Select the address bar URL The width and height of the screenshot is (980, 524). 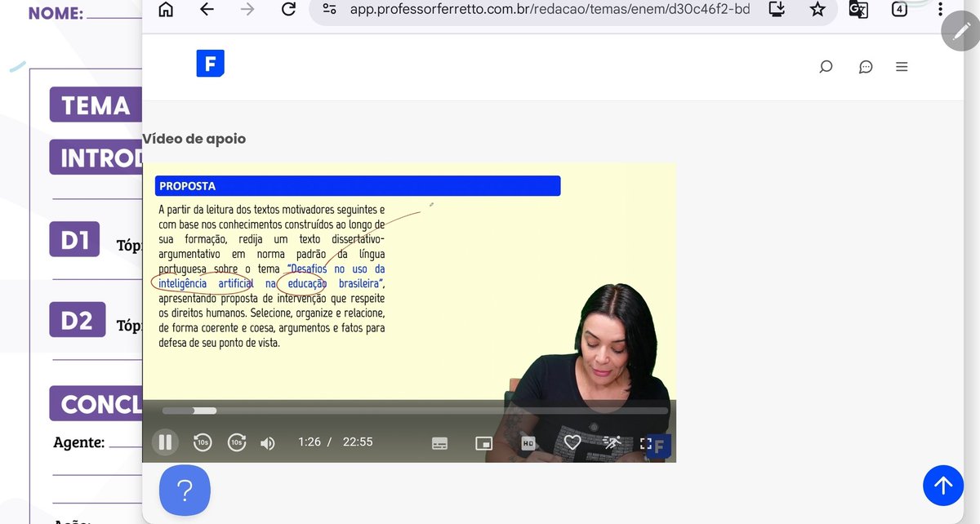(x=550, y=10)
